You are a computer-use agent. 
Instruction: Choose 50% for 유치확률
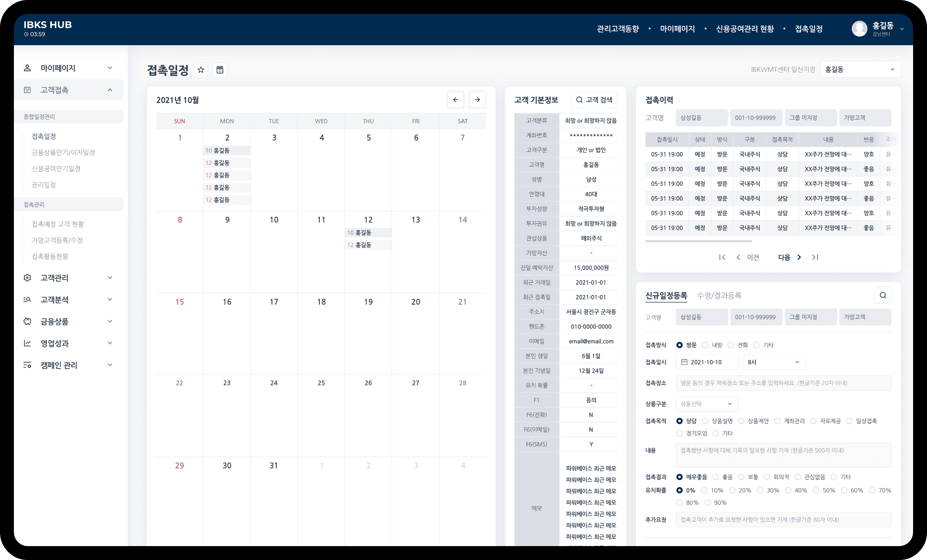pyautogui.click(x=816, y=490)
